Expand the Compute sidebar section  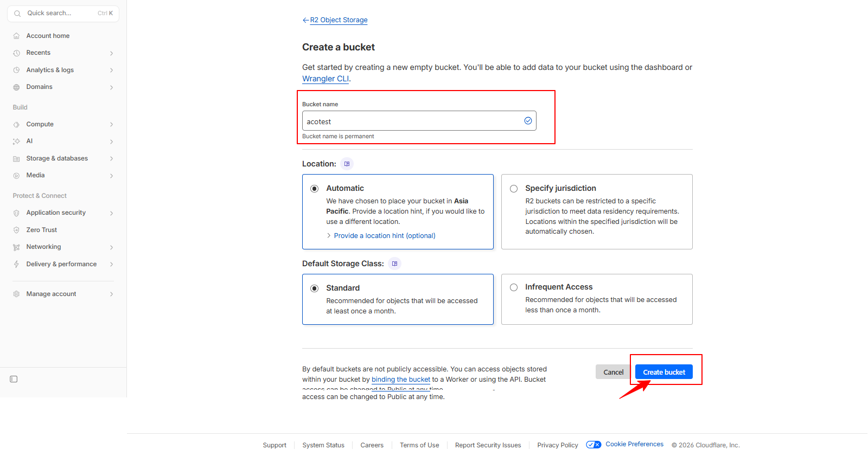click(40, 124)
